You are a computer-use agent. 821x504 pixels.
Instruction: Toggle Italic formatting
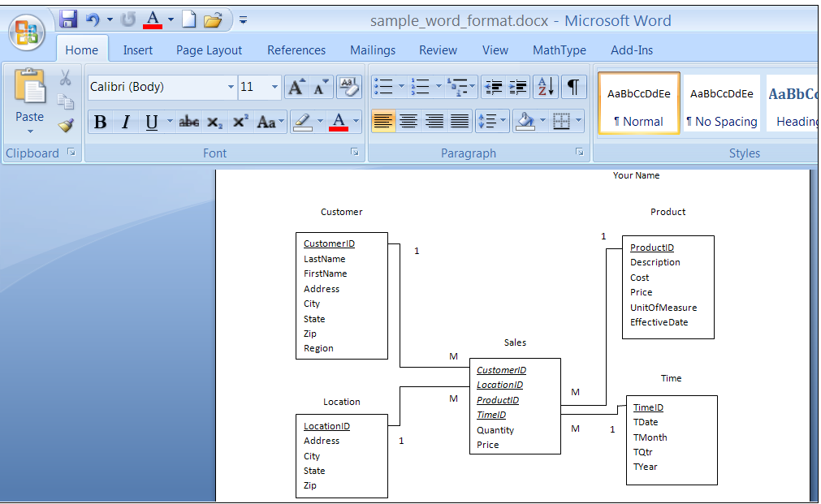click(126, 122)
